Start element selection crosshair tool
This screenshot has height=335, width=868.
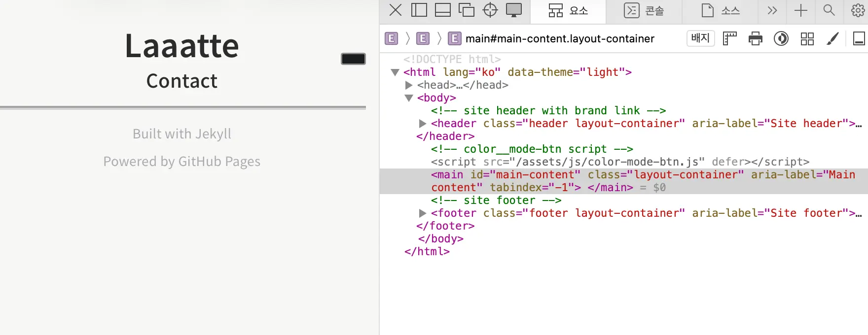pyautogui.click(x=490, y=10)
